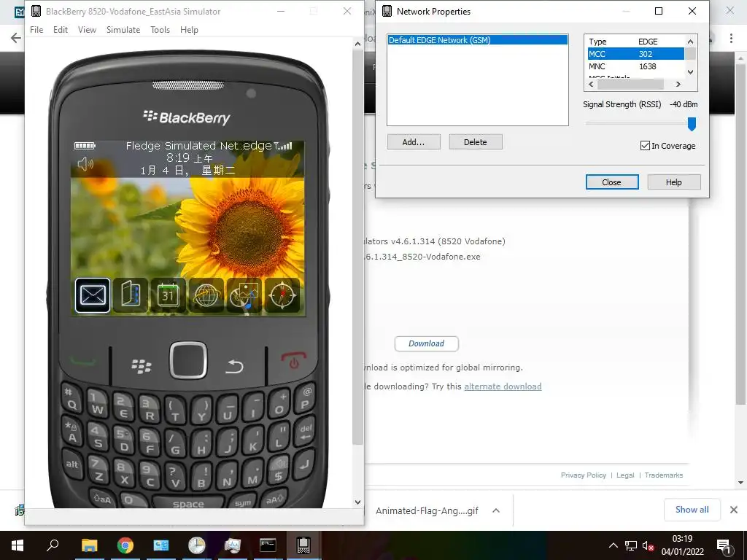This screenshot has width=747, height=560.
Task: Select the MCC 302 property row
Action: tap(635, 54)
